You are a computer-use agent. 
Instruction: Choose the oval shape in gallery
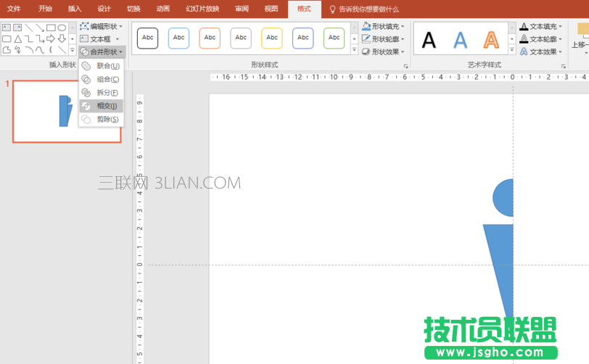[x=62, y=28]
